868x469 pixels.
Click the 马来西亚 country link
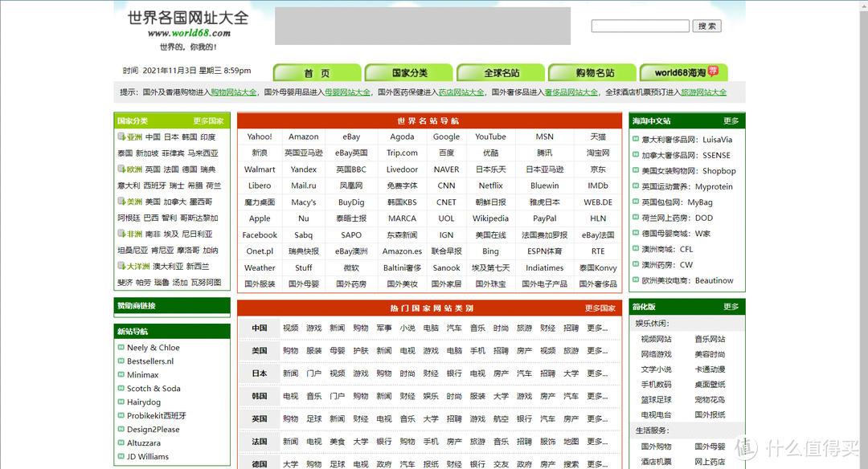[x=203, y=153]
